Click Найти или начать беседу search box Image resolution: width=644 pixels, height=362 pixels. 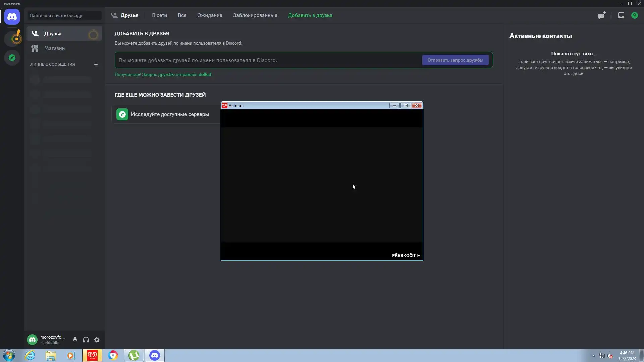[64, 15]
